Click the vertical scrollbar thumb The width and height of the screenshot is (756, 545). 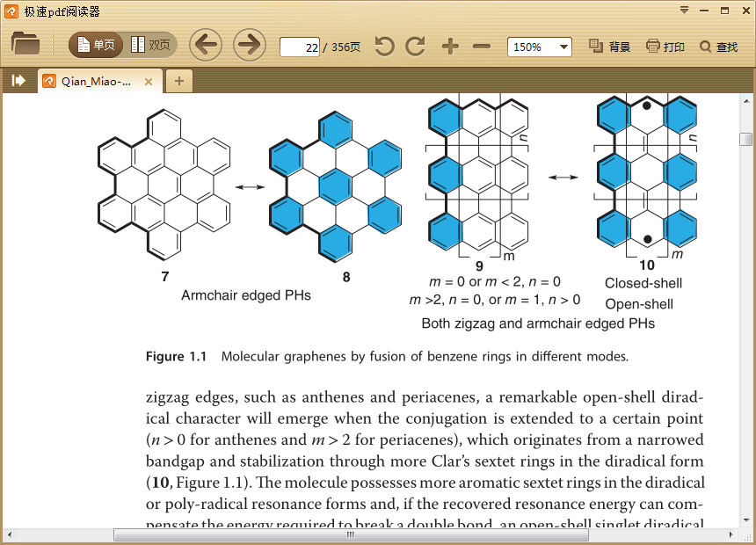click(x=745, y=139)
